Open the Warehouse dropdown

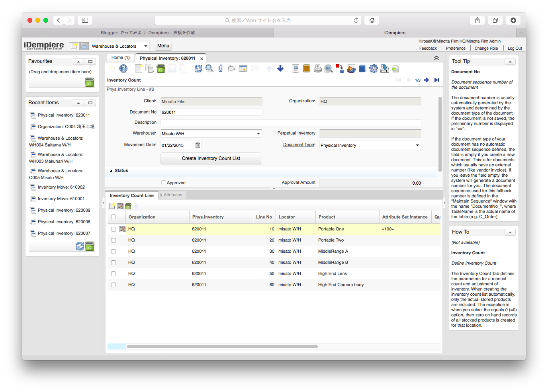(258, 133)
